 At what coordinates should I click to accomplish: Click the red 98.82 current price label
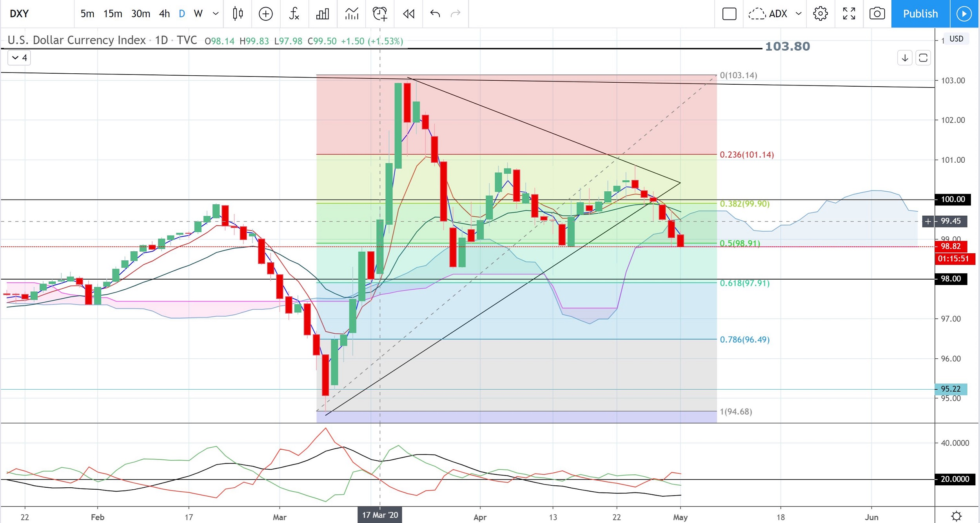(951, 246)
